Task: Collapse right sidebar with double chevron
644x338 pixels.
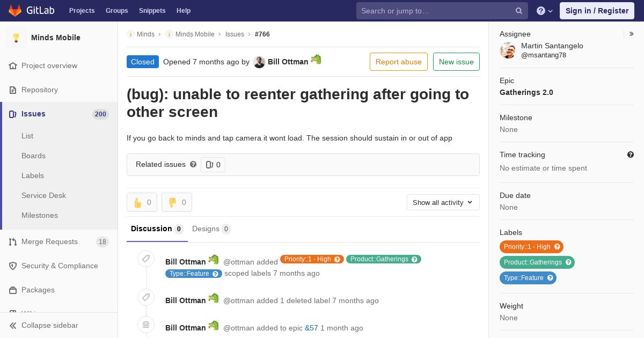Action: (631, 34)
